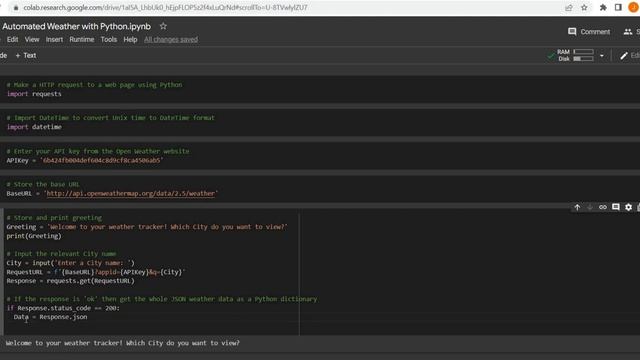Click the output text 'Welcome to your weather tracker!'

pos(64,343)
